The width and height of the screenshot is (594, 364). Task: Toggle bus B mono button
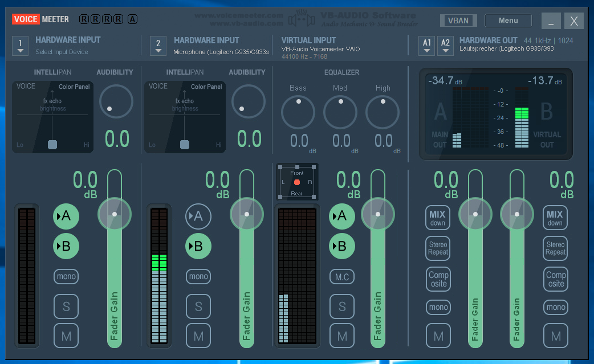pyautogui.click(x=556, y=307)
